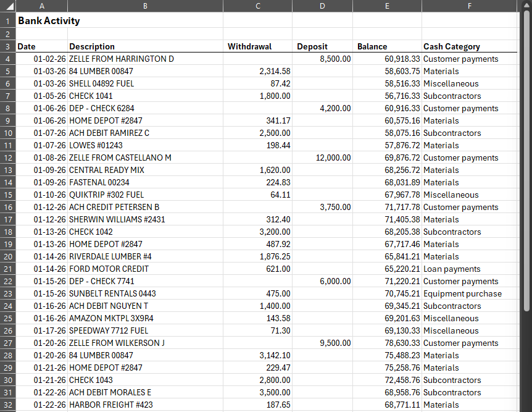Select the 60,918.33 balance cell

(x=387, y=59)
